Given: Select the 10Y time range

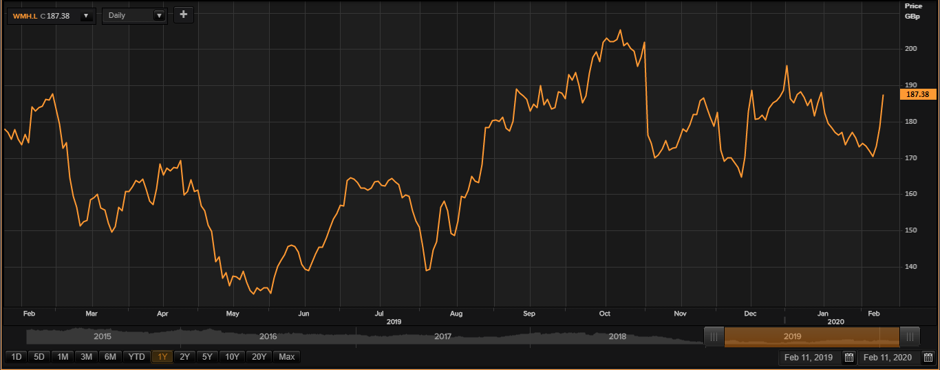Looking at the screenshot, I should coord(232,357).
